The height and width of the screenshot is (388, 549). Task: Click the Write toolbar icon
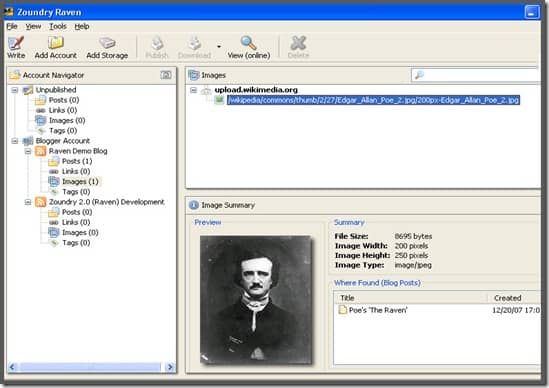(x=16, y=43)
